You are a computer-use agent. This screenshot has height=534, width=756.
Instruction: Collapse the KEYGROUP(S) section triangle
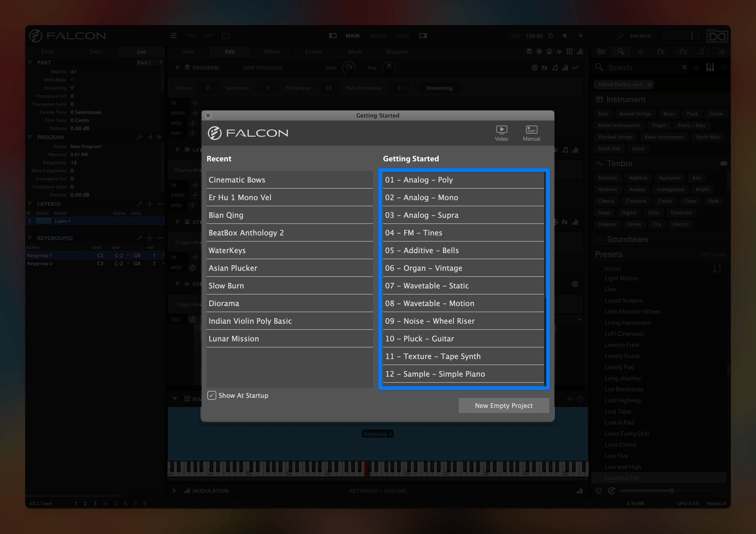pos(30,238)
